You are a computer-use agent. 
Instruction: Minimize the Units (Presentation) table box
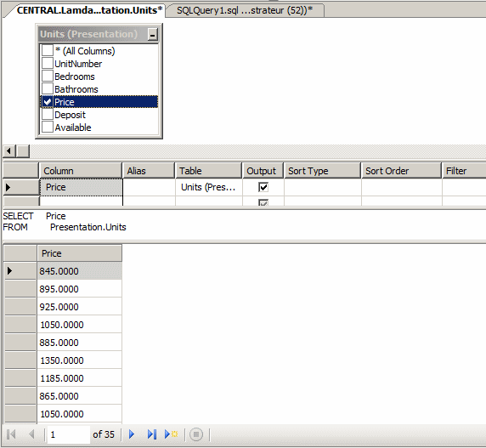[152, 34]
